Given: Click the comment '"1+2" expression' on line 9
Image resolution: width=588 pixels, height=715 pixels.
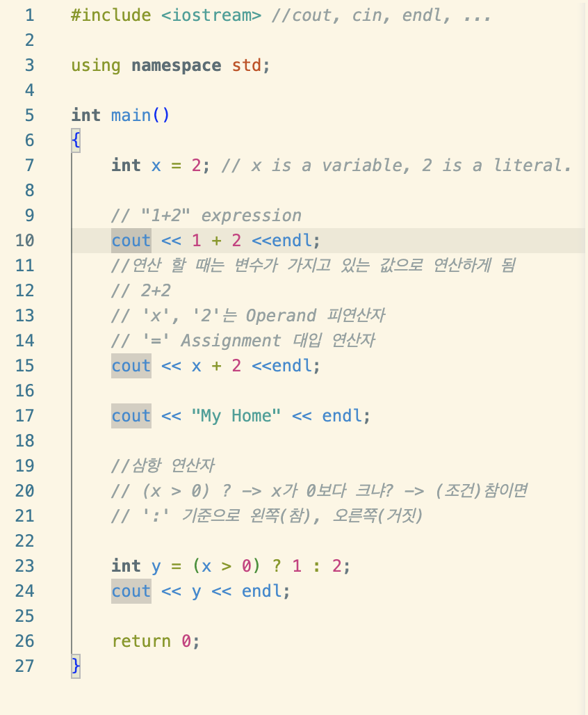Looking at the screenshot, I should (x=206, y=215).
